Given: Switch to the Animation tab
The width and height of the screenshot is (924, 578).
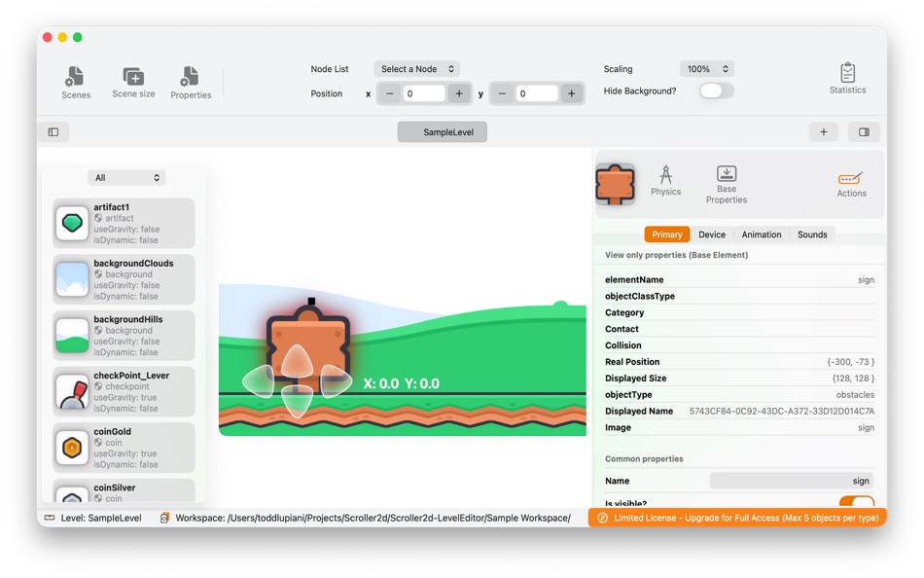Looking at the screenshot, I should (x=762, y=235).
